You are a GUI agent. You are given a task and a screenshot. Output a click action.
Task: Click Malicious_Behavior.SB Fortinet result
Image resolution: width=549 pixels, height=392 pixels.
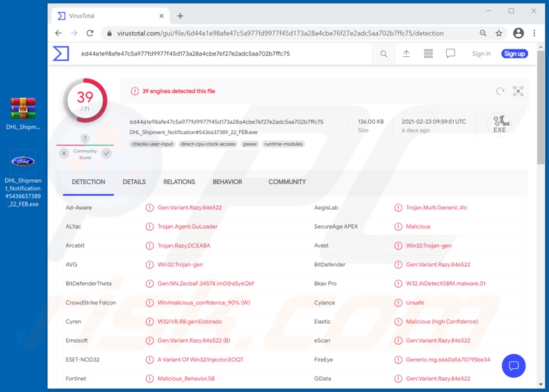click(x=186, y=378)
